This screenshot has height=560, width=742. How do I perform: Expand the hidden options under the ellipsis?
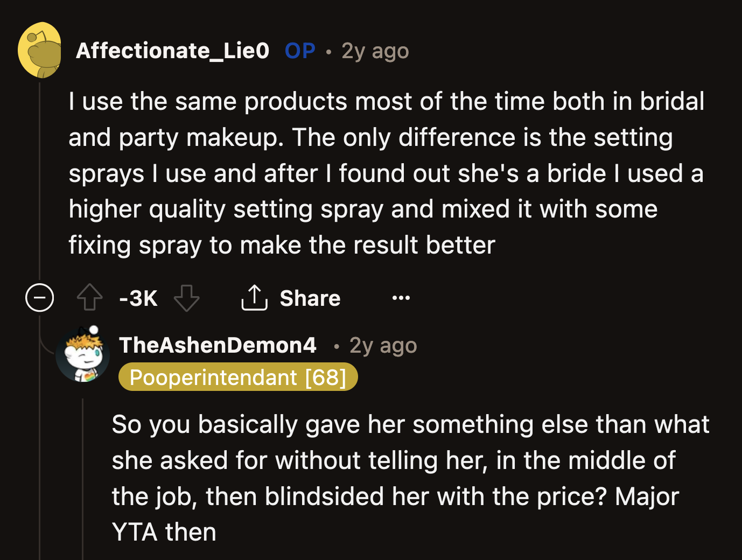click(x=401, y=298)
